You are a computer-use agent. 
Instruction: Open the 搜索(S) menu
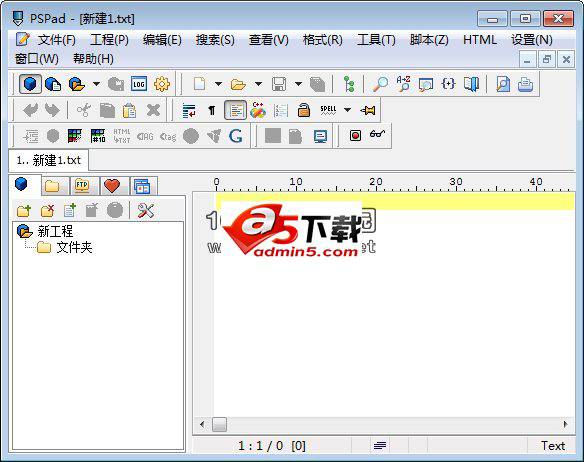215,39
